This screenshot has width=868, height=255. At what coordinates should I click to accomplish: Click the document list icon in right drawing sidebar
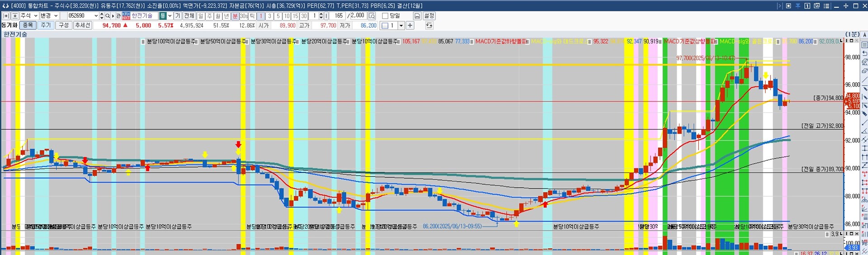tap(864, 45)
